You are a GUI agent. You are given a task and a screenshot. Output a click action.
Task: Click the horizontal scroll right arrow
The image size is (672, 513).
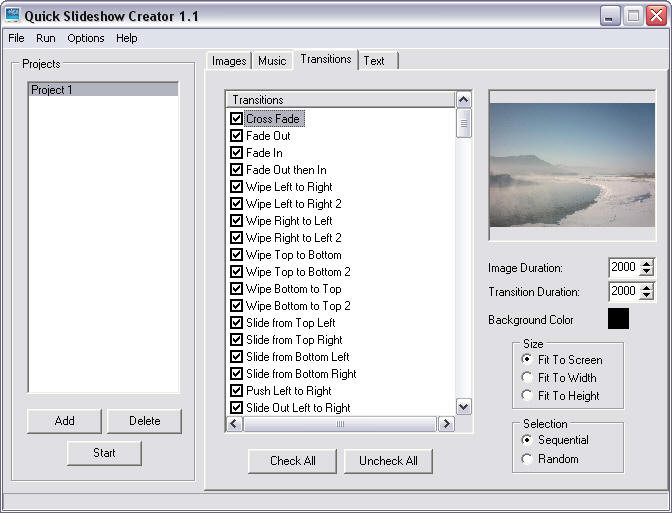click(x=446, y=424)
